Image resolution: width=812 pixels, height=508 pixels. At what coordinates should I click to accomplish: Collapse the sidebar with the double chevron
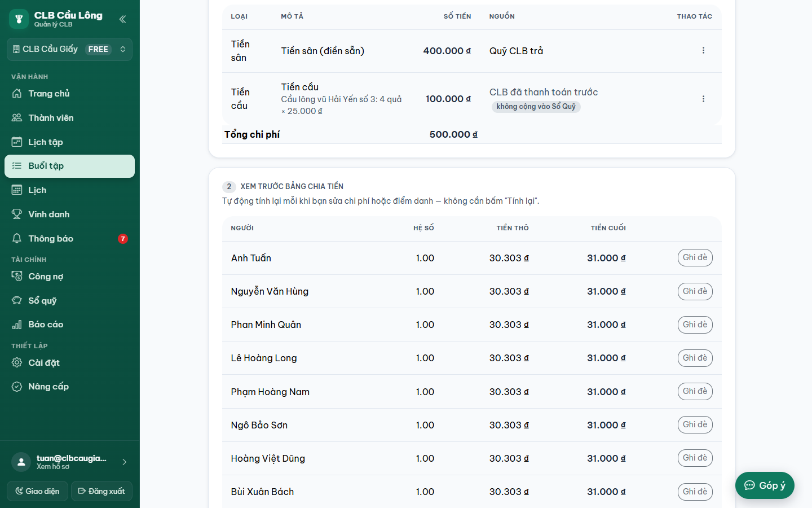click(x=122, y=19)
